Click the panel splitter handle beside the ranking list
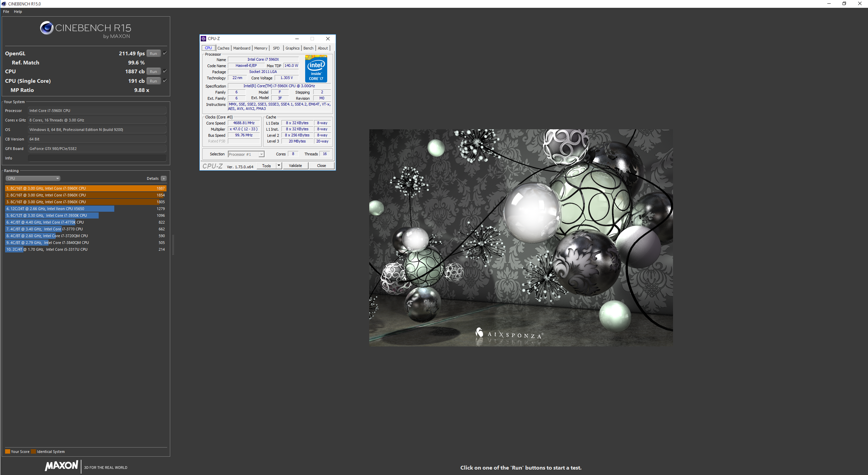Image resolution: width=868 pixels, height=475 pixels. coord(173,244)
